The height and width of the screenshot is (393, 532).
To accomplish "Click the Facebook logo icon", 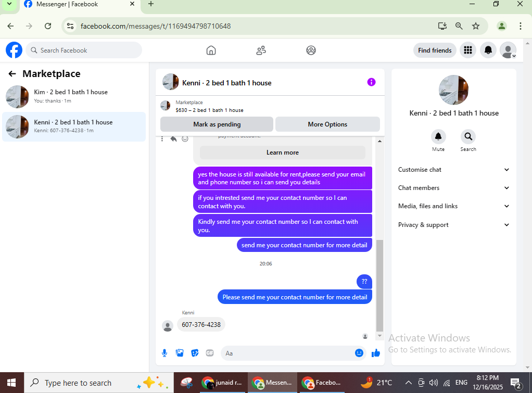I will click(14, 50).
